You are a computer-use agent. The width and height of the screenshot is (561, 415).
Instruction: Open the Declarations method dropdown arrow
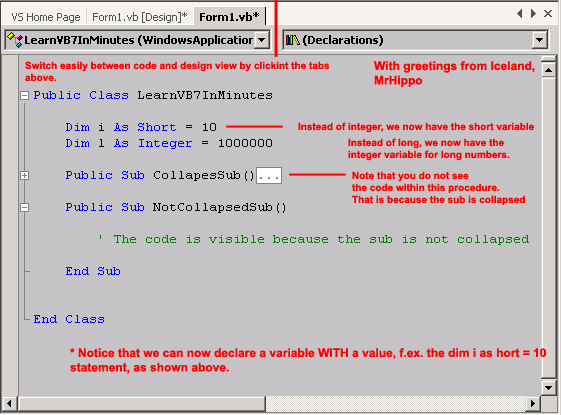540,40
